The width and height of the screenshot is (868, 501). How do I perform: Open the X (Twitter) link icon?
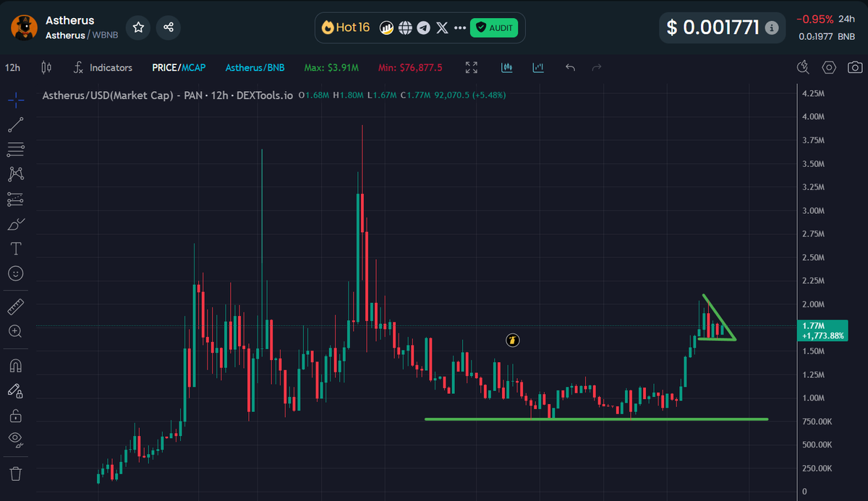[x=442, y=28]
